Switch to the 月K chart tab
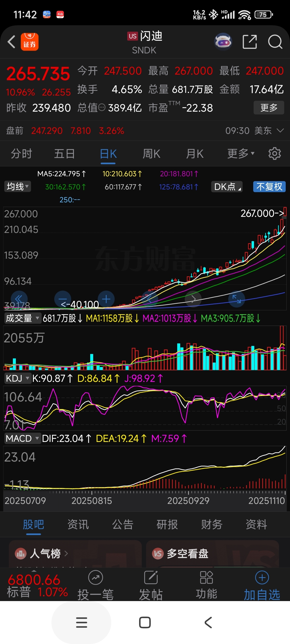290x644 pixels. [195, 154]
